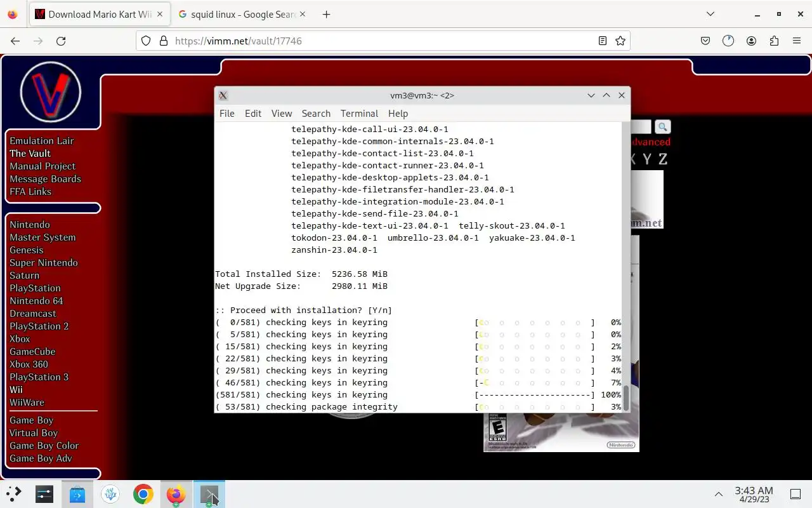Click the terminal taskbar entry

coord(209,494)
